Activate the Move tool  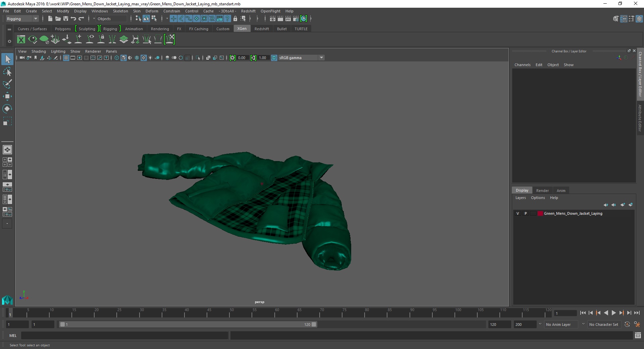point(7,96)
